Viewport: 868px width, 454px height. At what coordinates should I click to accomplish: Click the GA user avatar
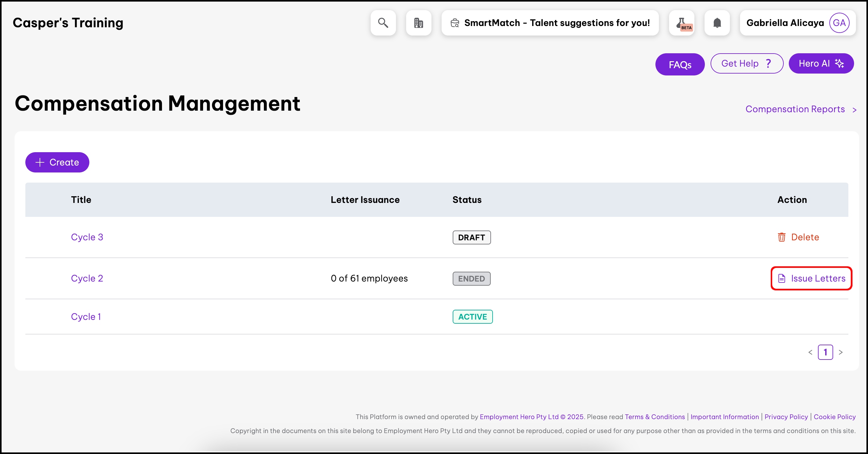839,23
